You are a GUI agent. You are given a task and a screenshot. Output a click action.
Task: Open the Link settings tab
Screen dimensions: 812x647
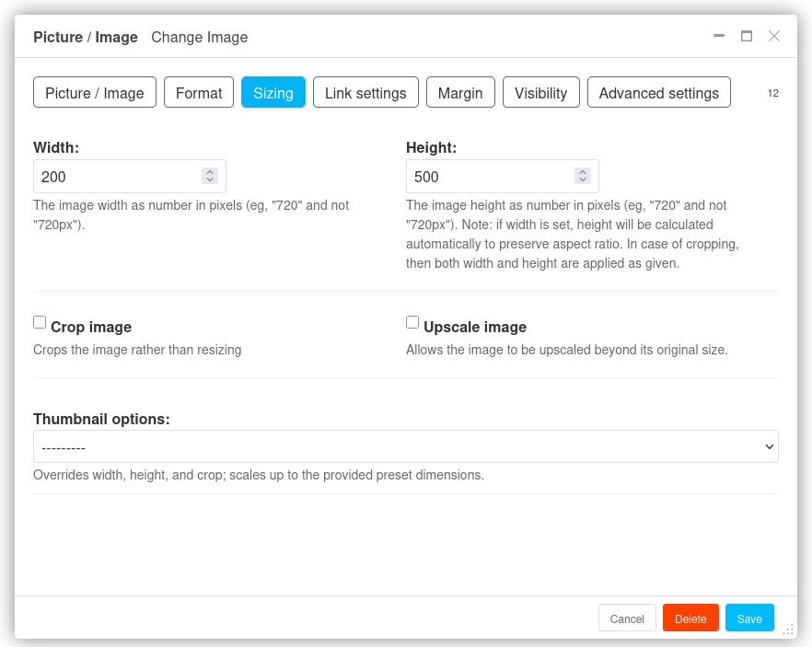[365, 93]
